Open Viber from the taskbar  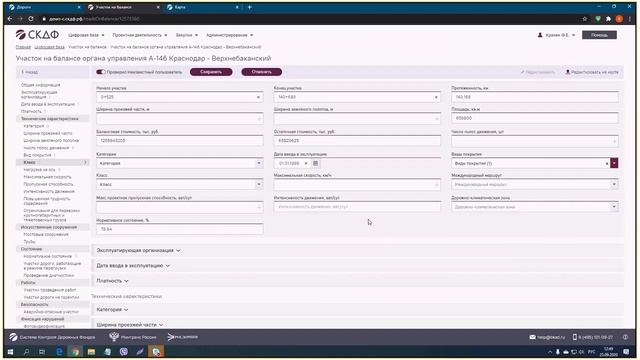coord(124,351)
